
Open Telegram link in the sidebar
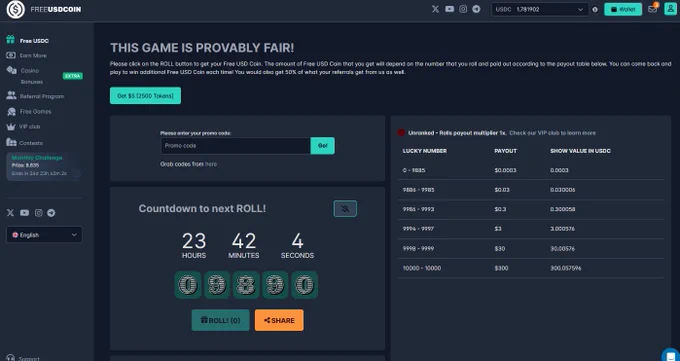51,213
